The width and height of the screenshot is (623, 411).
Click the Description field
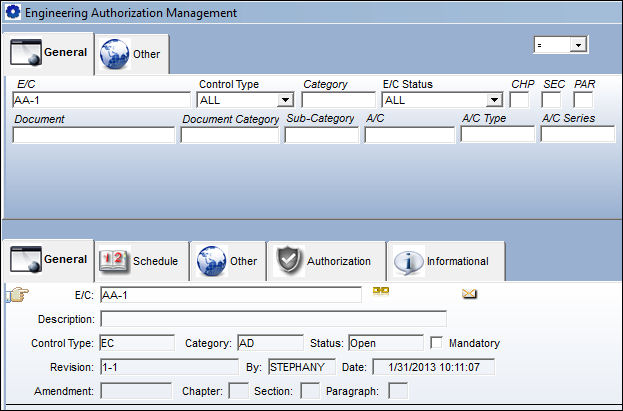pyautogui.click(x=273, y=319)
